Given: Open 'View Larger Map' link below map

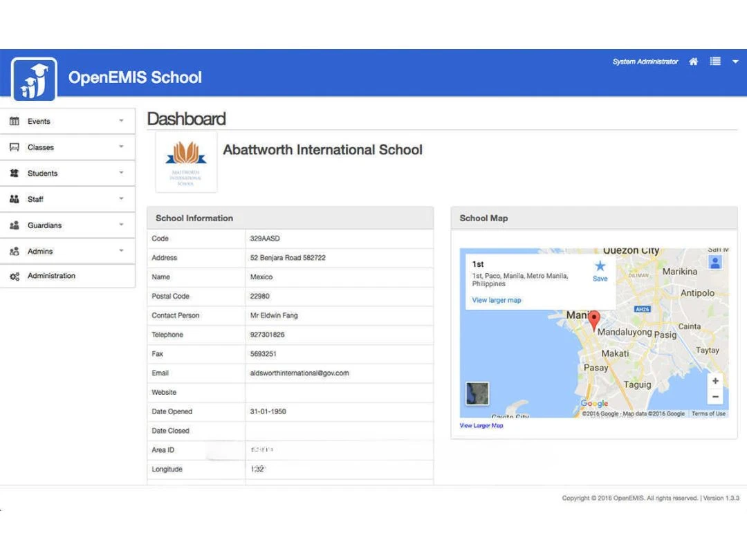Looking at the screenshot, I should point(481,426).
